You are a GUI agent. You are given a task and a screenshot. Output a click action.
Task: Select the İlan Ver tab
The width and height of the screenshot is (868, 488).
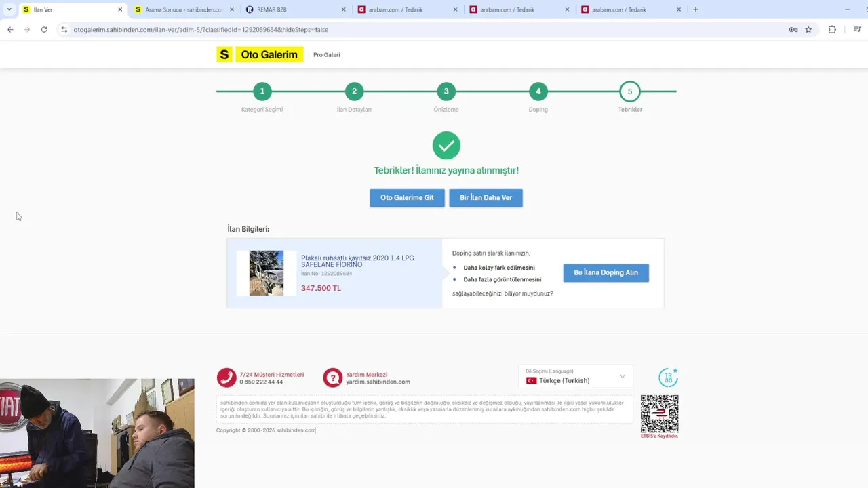tap(72, 9)
